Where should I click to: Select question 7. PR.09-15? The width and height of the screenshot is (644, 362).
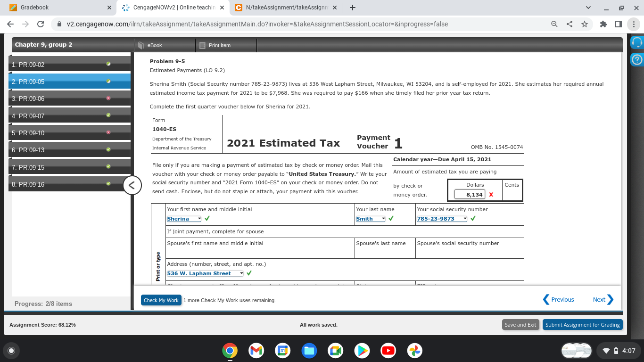click(69, 167)
